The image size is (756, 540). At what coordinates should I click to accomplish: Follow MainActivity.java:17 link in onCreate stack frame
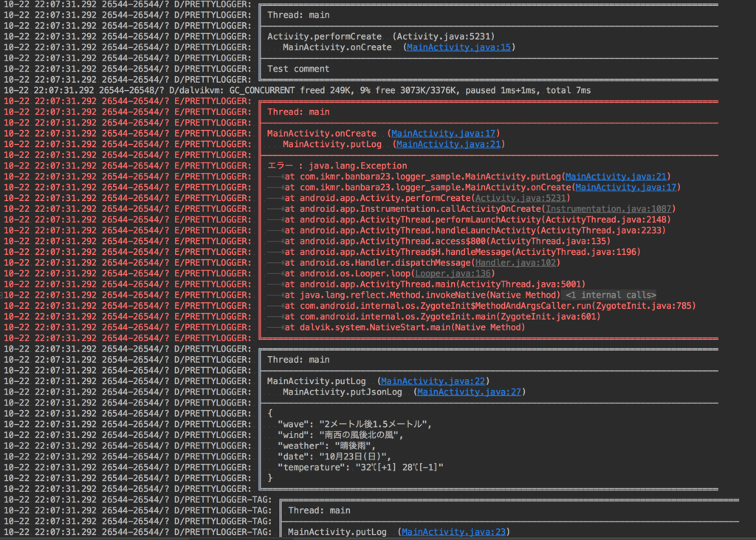pos(626,187)
